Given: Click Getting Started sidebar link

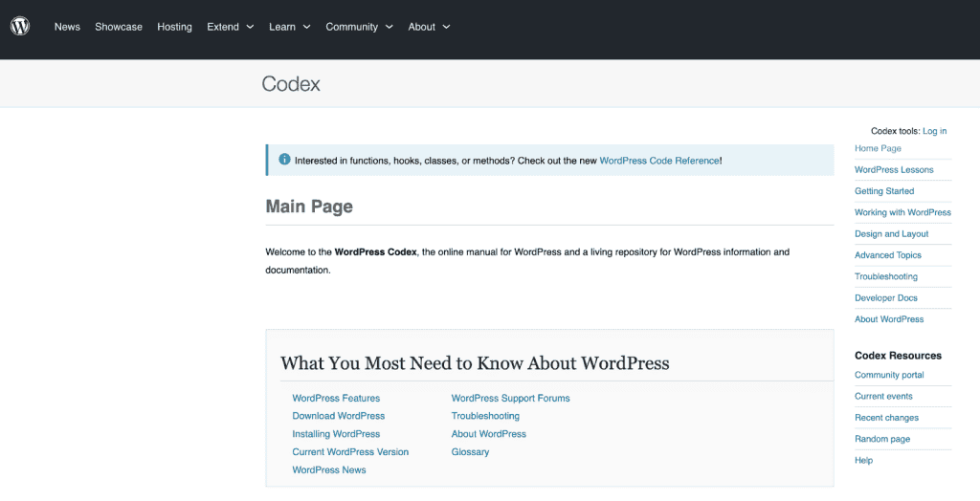Looking at the screenshot, I should (884, 191).
